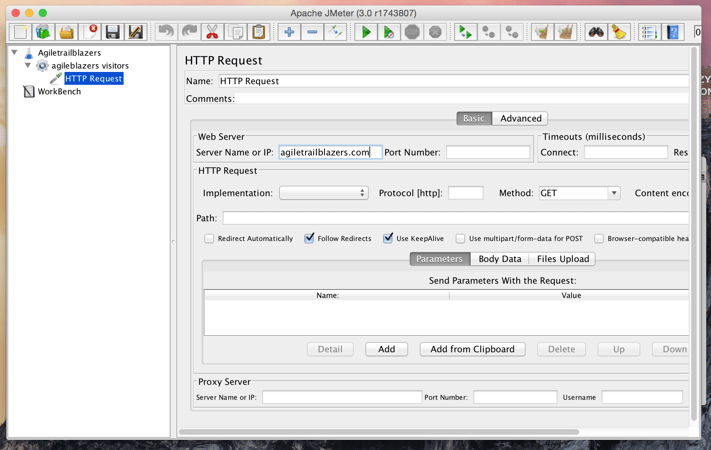This screenshot has width=711, height=450.
Task: Click the Open file folder icon
Action: click(67, 32)
